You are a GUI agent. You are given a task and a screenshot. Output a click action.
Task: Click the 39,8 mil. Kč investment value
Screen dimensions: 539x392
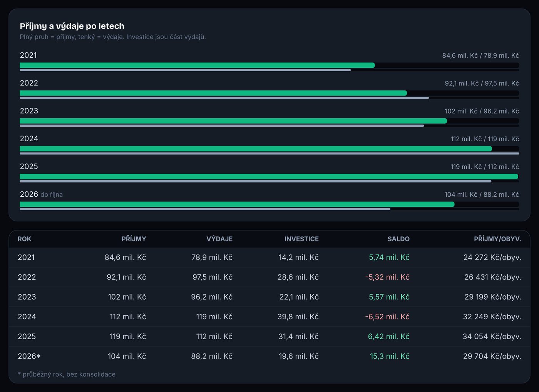tap(298, 317)
